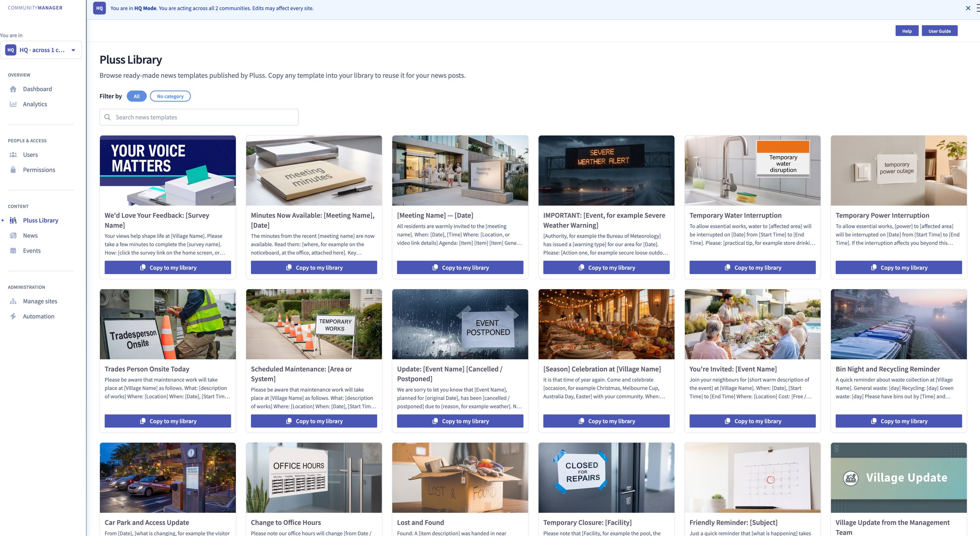Copy Bin Night and Recycling Reminder template
The image size is (980, 536).
899,421
